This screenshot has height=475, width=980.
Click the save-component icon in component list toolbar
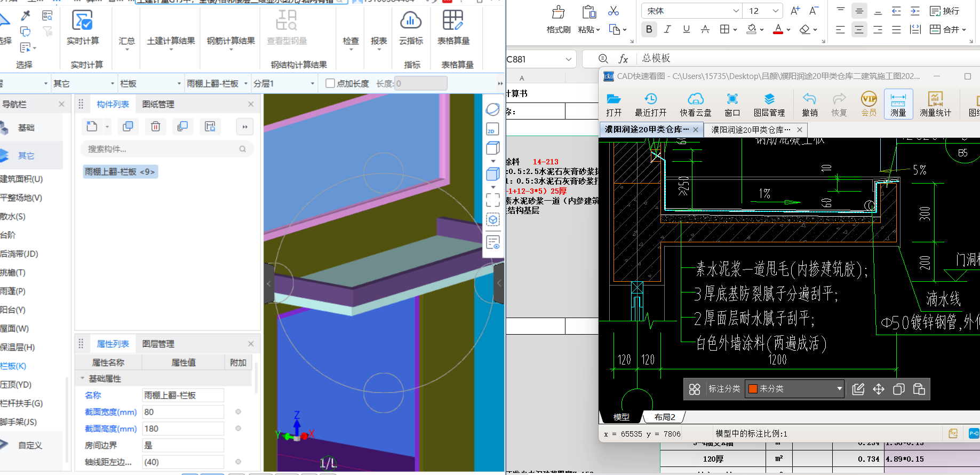(210, 126)
